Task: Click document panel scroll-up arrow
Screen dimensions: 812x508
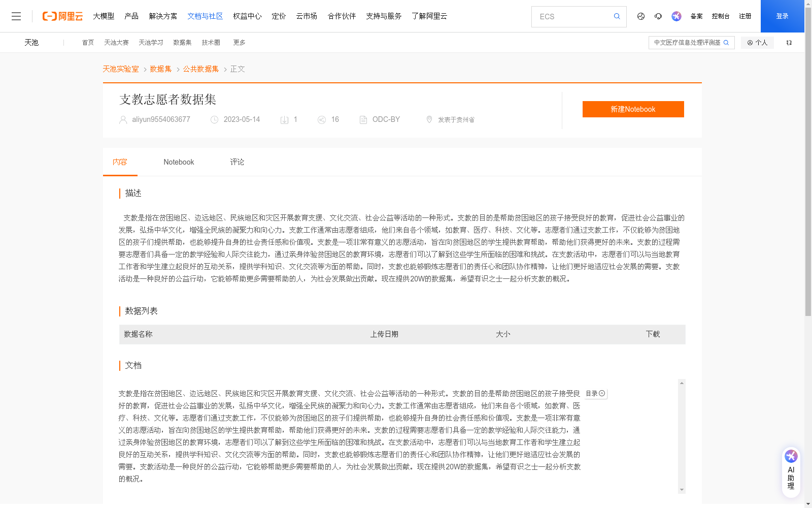Action: tap(682, 383)
